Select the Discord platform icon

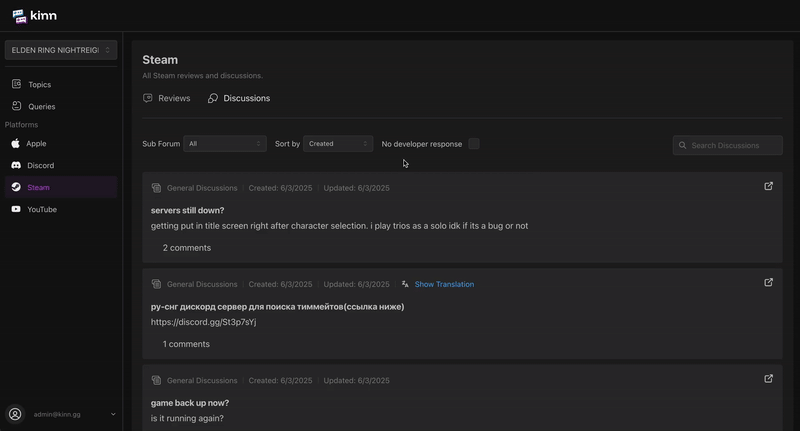click(16, 165)
